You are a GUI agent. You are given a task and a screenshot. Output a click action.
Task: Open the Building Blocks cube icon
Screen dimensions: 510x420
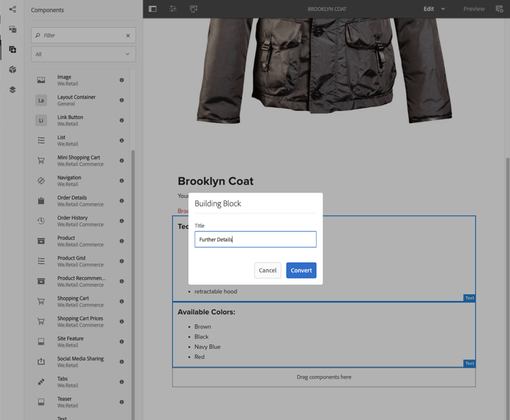pos(12,69)
